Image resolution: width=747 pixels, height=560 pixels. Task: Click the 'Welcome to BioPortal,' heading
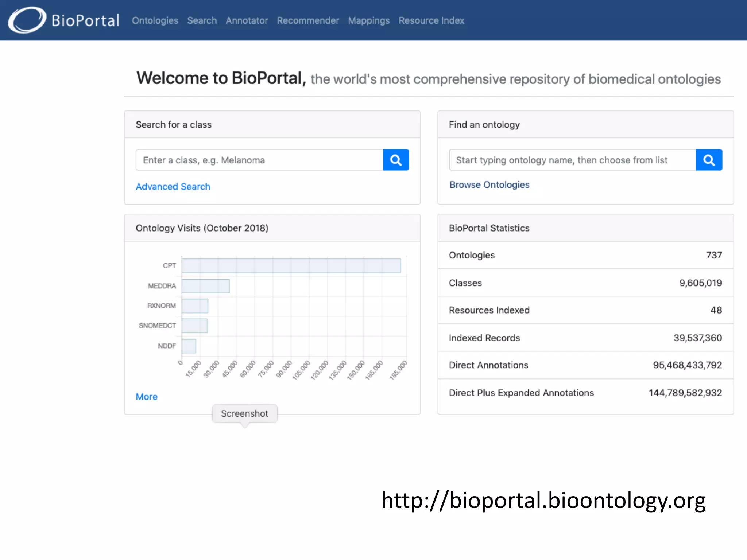tap(221, 78)
